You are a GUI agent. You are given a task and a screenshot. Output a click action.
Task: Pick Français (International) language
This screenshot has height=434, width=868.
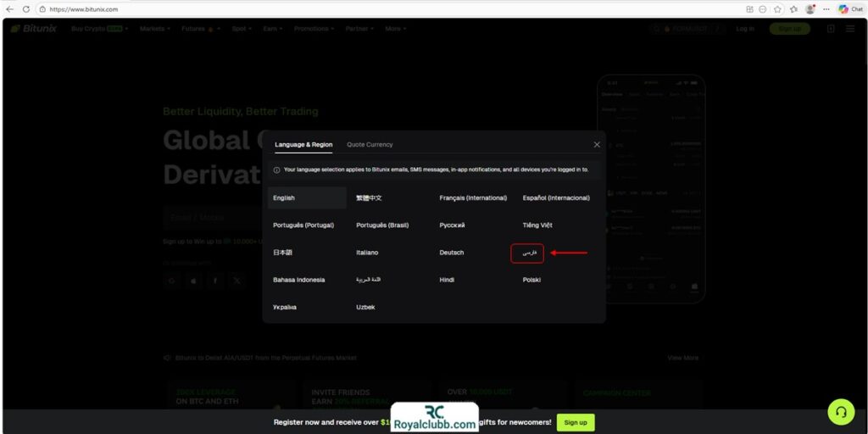tap(473, 198)
